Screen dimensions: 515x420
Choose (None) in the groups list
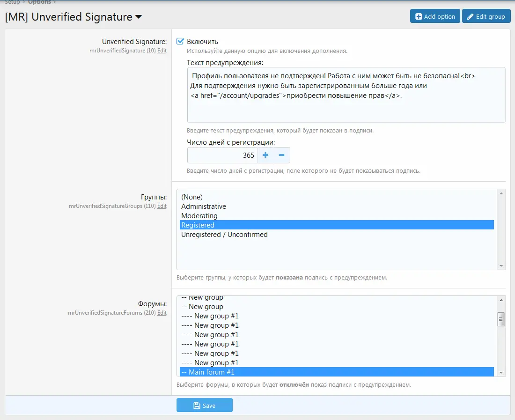[192, 197]
